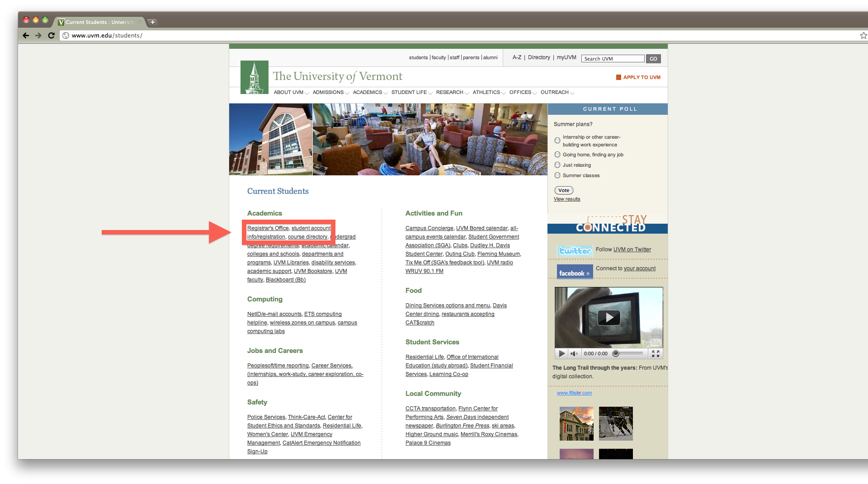
Task: Choose the 'Just relaxing' poll option
Action: coord(557,165)
